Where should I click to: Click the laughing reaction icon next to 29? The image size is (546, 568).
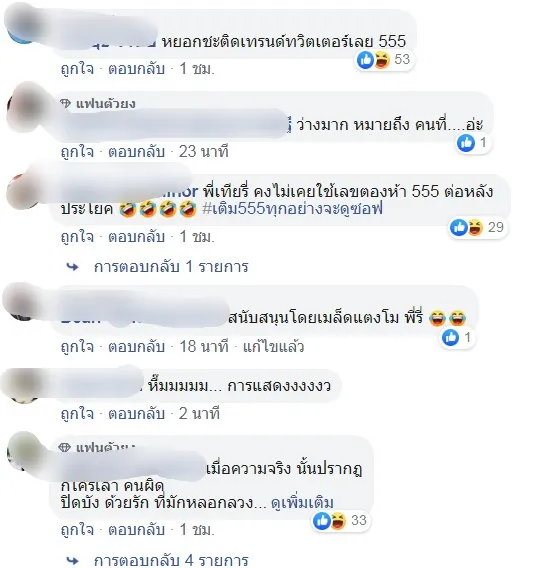point(475,227)
